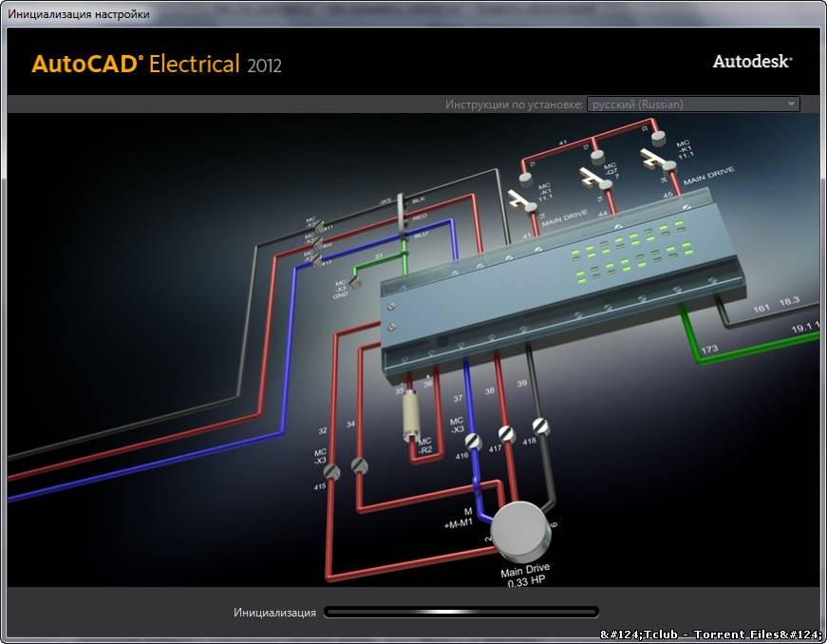Screen dimensions: 827x644
Task: Click the Main Drive 0.33 HP label
Action: coord(525,575)
